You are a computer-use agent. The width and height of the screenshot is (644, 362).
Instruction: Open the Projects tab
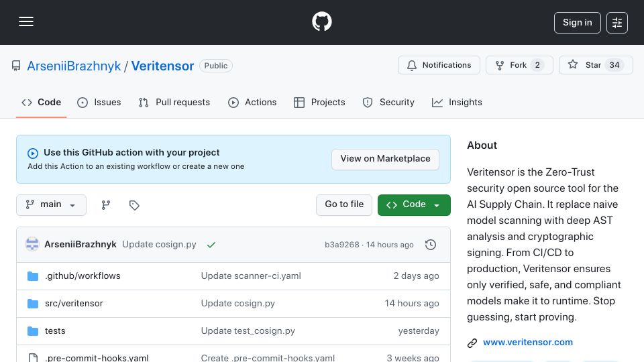pyautogui.click(x=319, y=102)
